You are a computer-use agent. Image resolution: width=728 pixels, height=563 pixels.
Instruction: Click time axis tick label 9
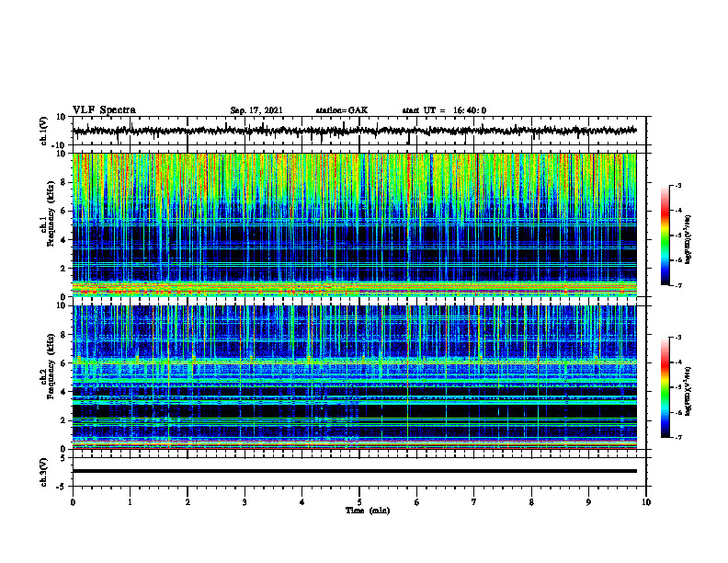pyautogui.click(x=588, y=502)
